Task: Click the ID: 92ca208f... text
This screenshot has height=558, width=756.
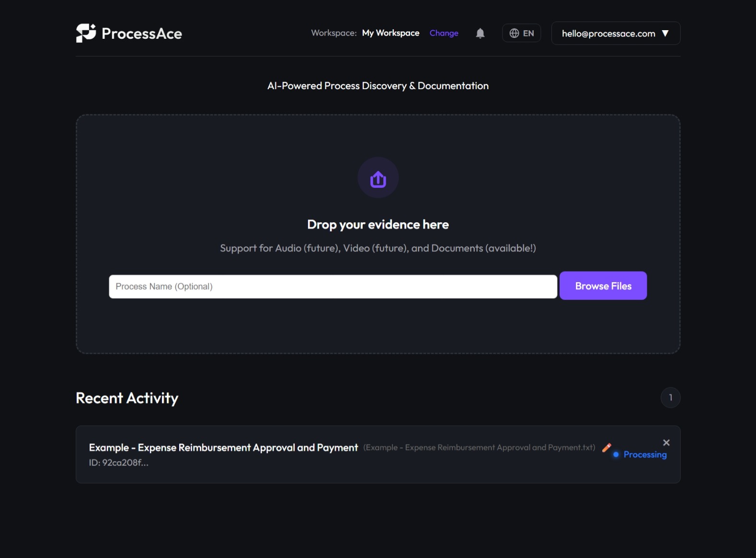Action: tap(119, 463)
